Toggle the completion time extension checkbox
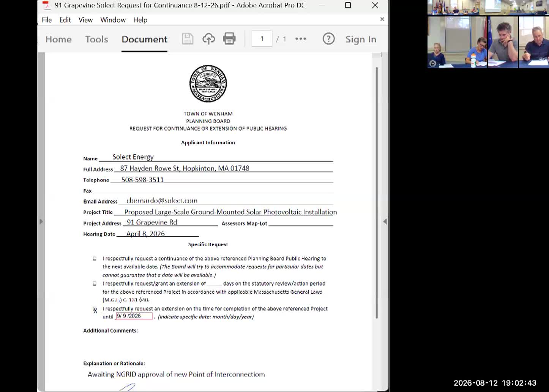Image resolution: width=549 pixels, height=392 pixels. point(95,310)
